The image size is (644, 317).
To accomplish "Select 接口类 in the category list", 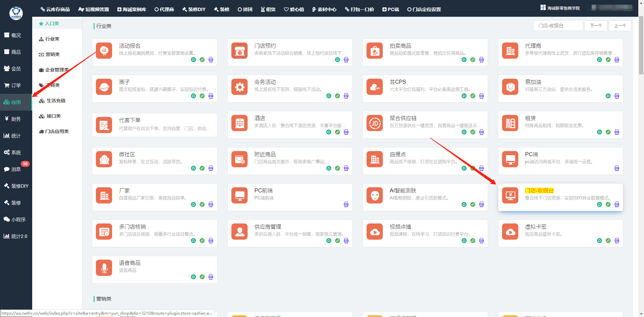I will (x=50, y=116).
